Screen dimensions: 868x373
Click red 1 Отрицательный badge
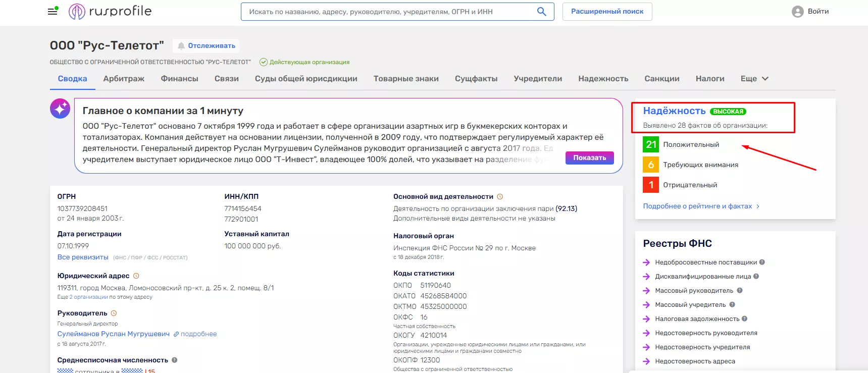click(651, 185)
